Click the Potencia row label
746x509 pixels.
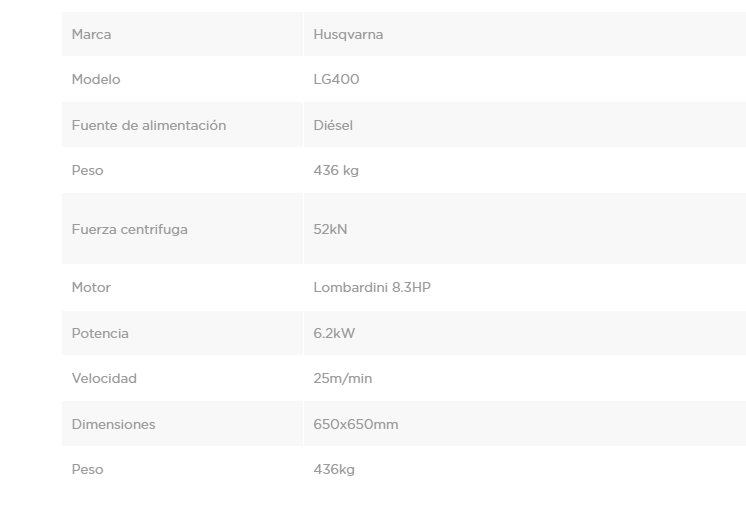point(100,333)
